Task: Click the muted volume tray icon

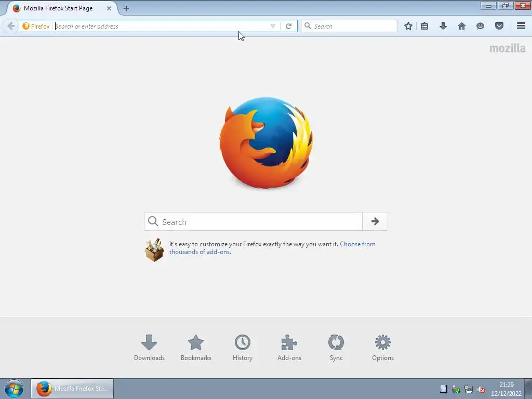Action: coord(481,390)
